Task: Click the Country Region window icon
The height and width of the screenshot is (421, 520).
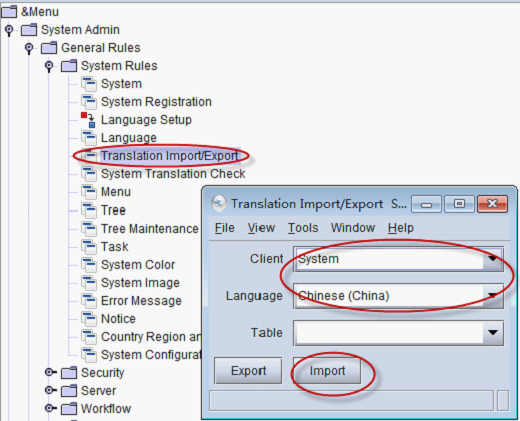Action: (x=89, y=337)
